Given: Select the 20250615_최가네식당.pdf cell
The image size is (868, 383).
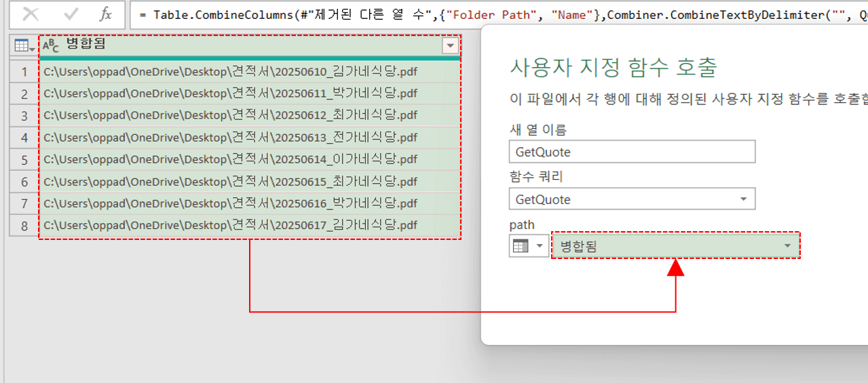Looking at the screenshot, I should (249, 182).
